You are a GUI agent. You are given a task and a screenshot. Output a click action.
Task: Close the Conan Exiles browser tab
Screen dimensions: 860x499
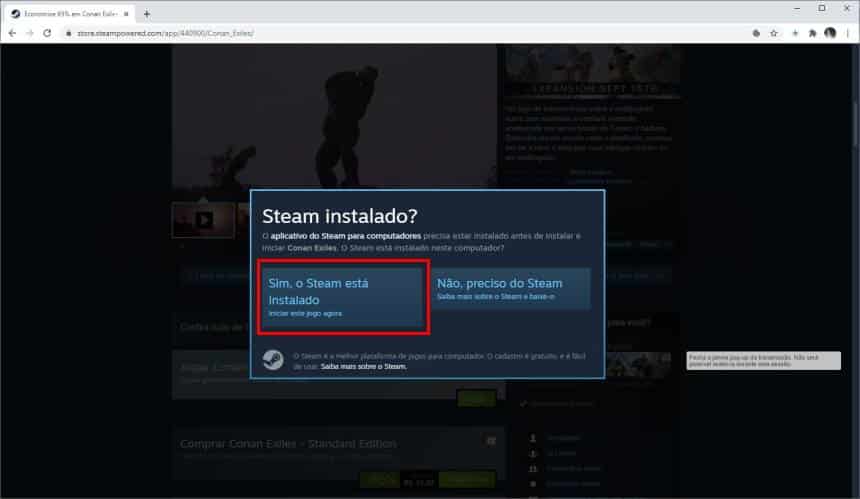(126, 14)
